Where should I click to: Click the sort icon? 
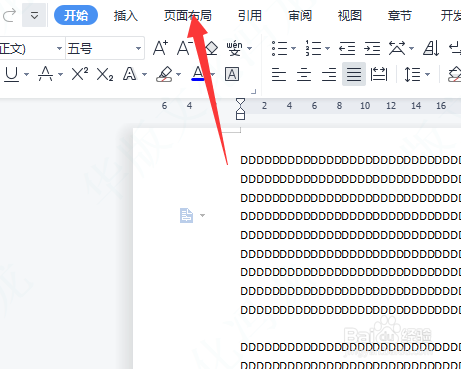[x=431, y=48]
